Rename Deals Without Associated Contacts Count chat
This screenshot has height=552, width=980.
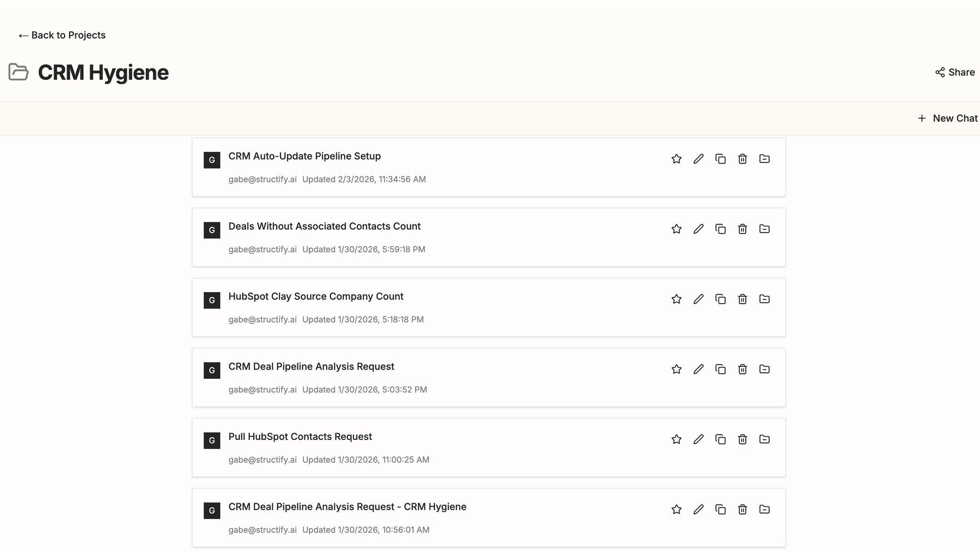click(x=698, y=229)
